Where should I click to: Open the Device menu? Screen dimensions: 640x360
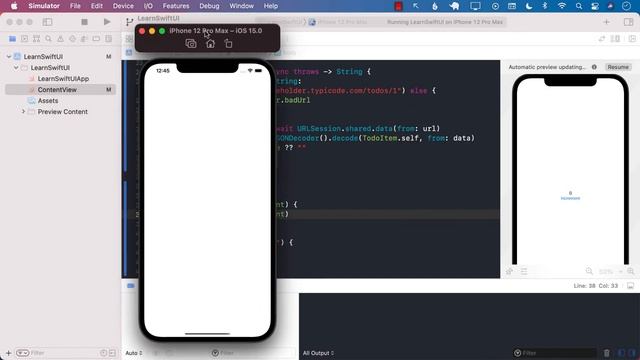(x=123, y=6)
